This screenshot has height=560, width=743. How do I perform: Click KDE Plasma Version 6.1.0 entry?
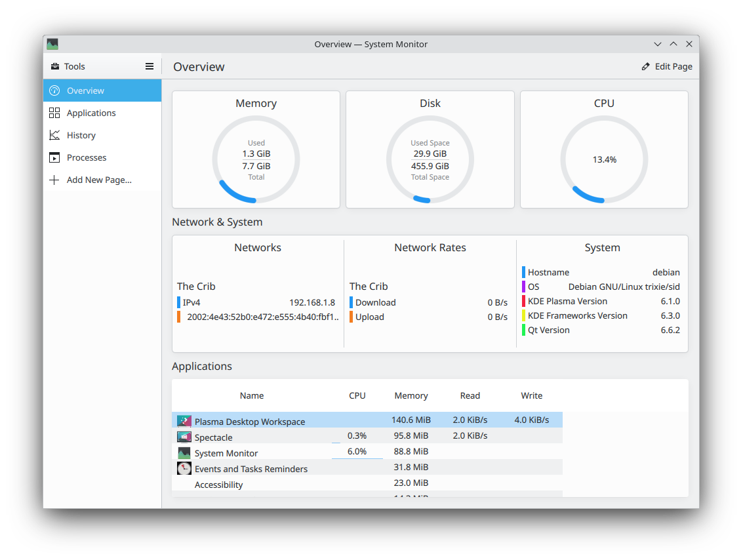(x=601, y=302)
